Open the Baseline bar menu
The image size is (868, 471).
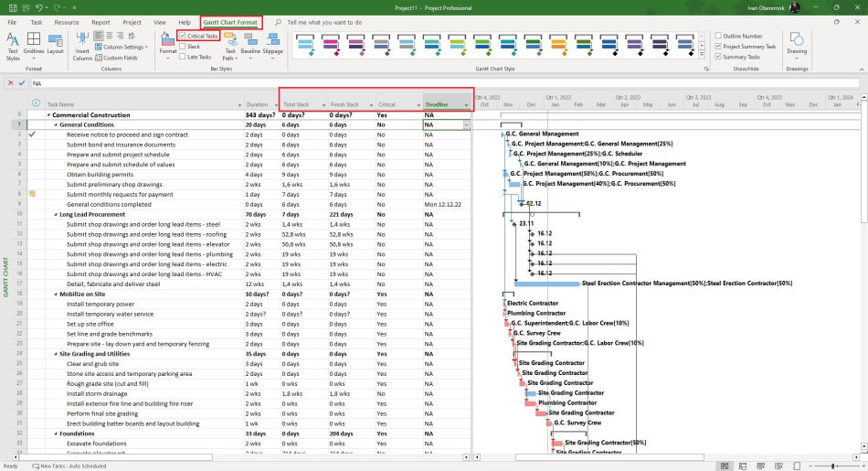pyautogui.click(x=250, y=47)
